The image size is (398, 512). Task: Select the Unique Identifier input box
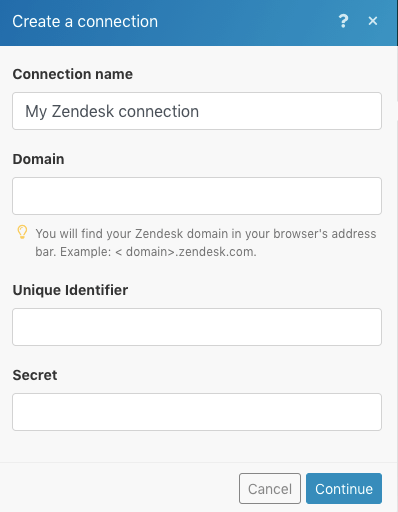click(197, 327)
